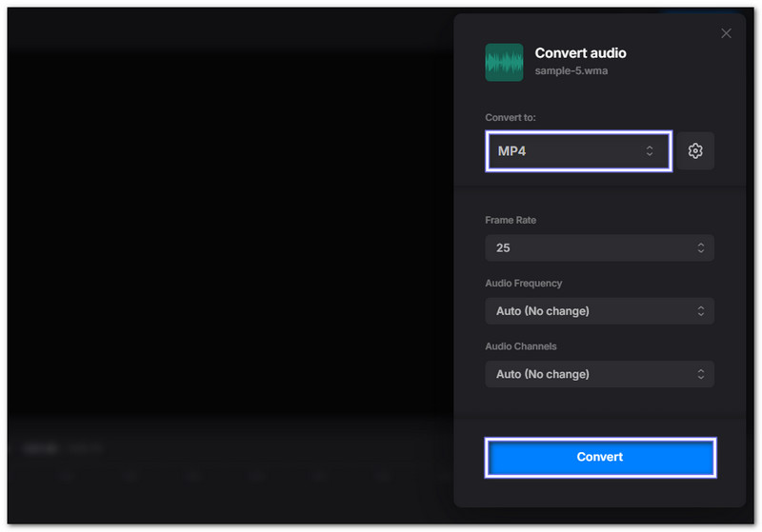Click the 'Convert to:' label
762x532 pixels.
pos(511,117)
